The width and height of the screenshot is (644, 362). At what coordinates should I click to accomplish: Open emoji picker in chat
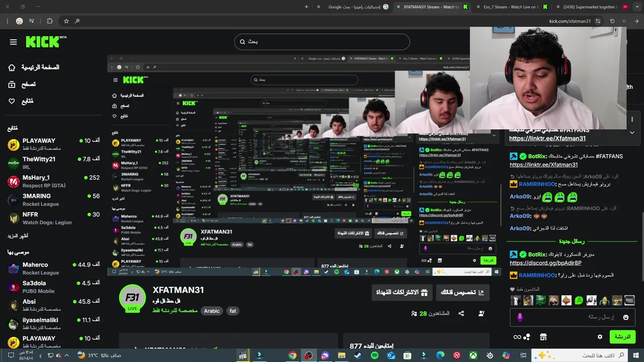[x=626, y=317]
